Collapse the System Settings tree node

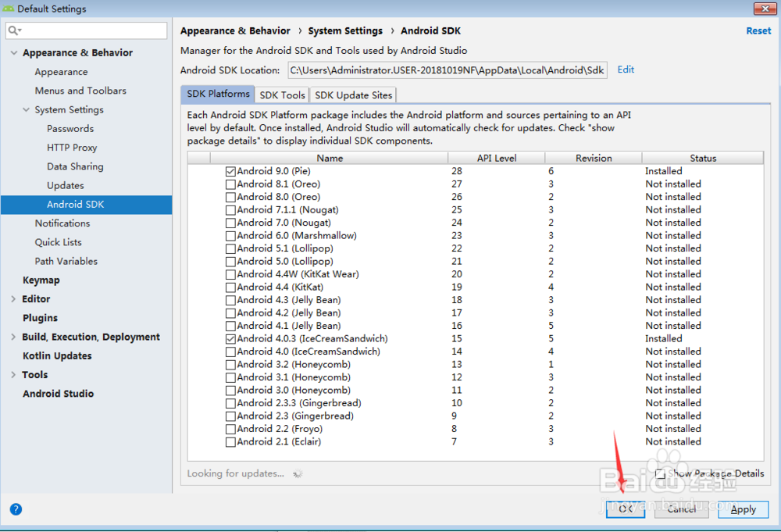click(26, 109)
